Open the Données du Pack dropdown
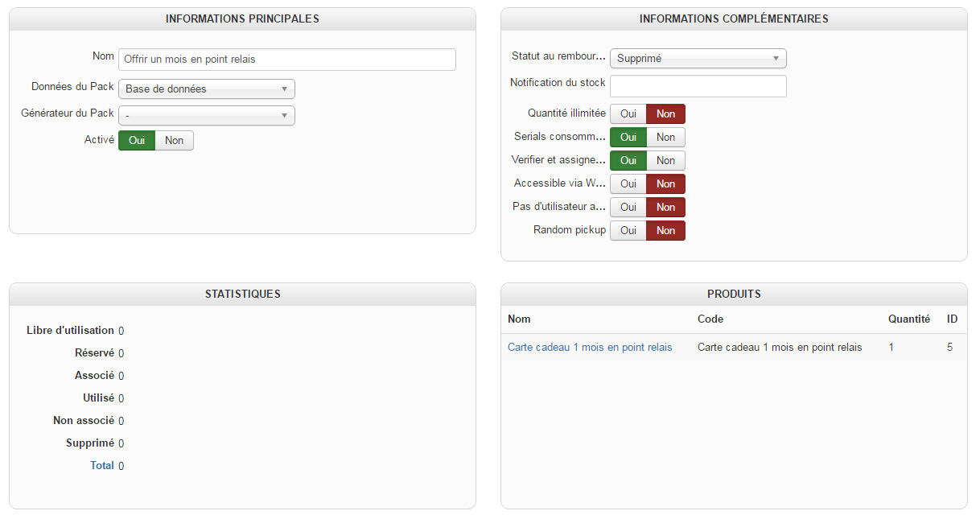980x519 pixels. (207, 89)
